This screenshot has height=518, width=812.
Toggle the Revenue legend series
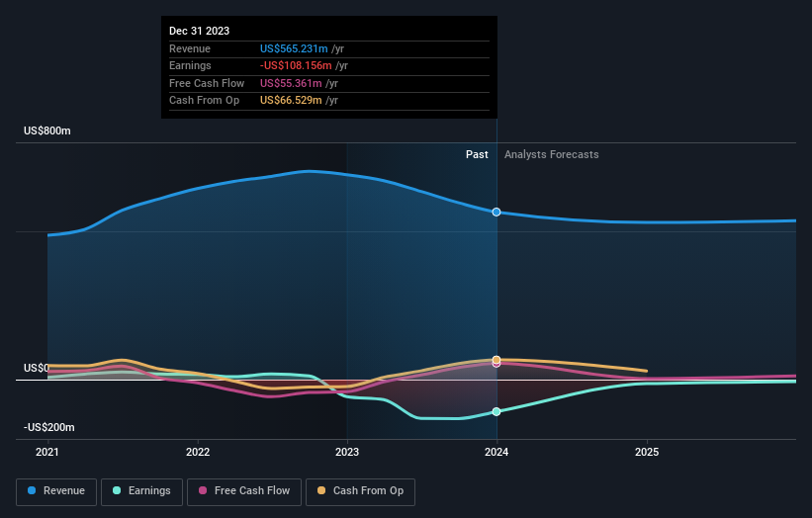click(56, 491)
